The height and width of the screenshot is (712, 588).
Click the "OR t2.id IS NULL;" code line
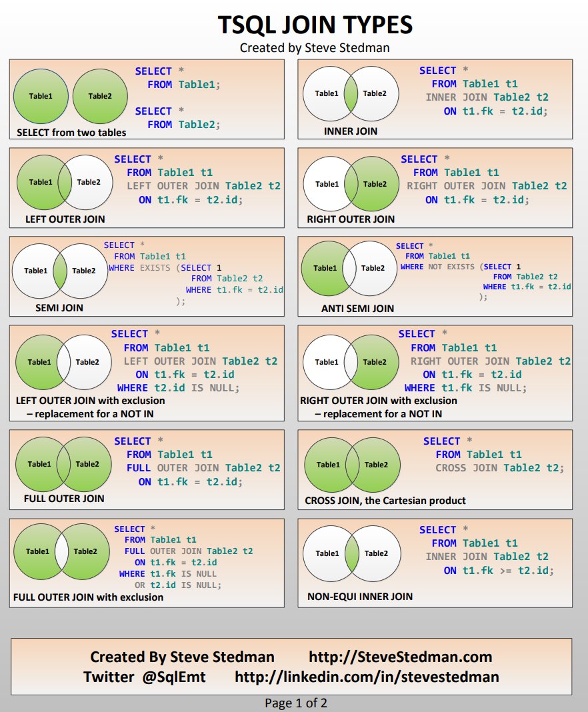(177, 585)
